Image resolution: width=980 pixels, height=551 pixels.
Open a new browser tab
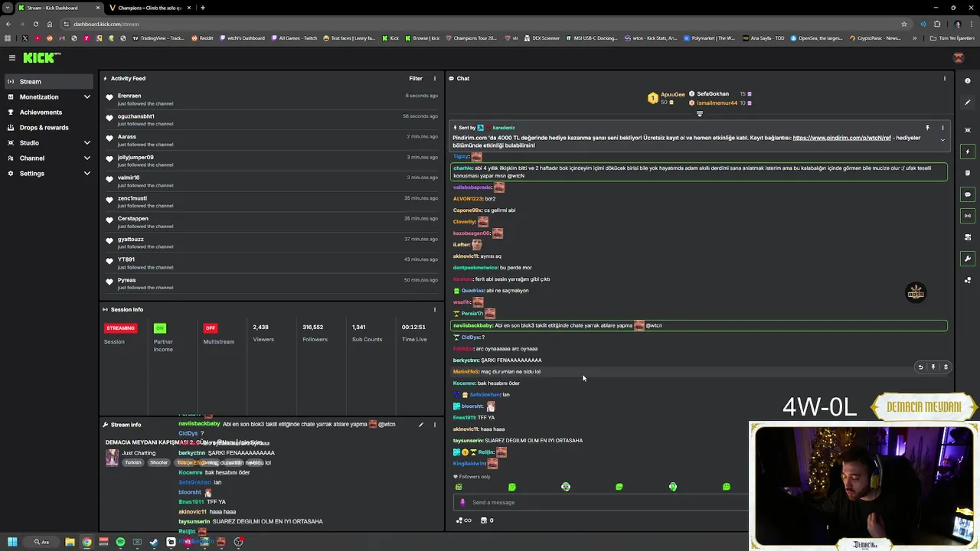click(x=202, y=8)
